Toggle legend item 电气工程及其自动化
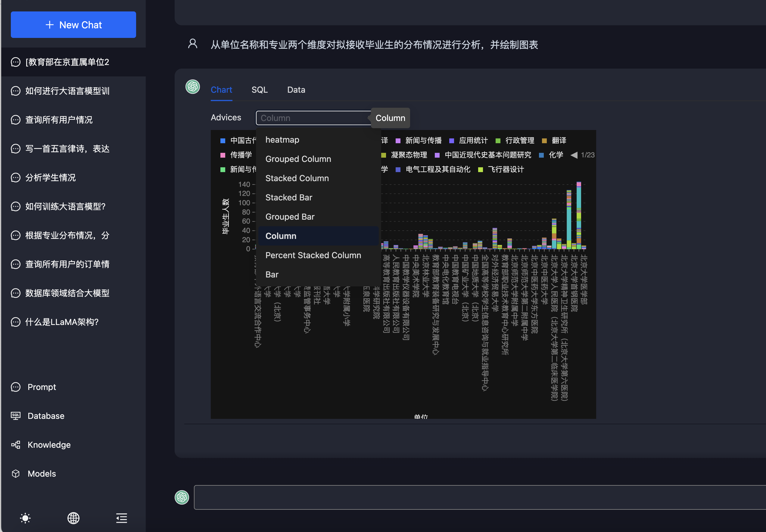The width and height of the screenshot is (766, 532). (x=433, y=169)
